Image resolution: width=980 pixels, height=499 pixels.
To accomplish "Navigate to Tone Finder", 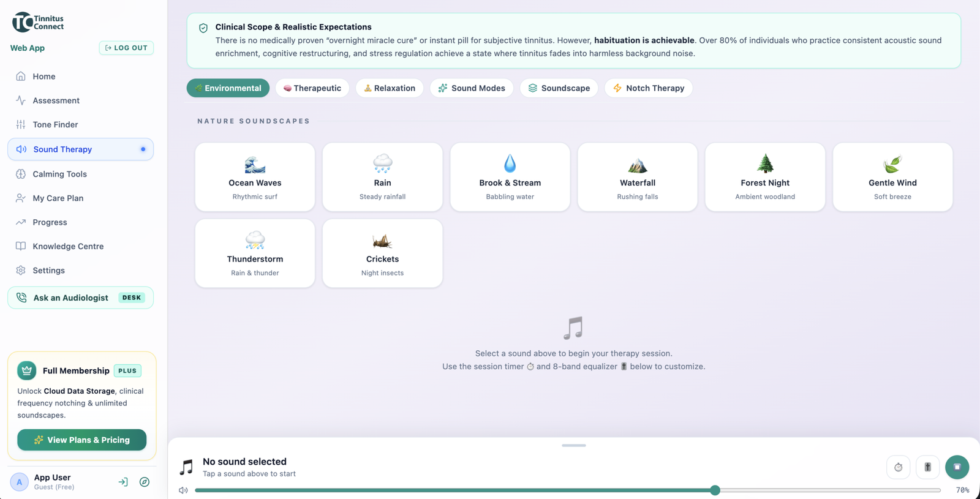I will pos(80,124).
